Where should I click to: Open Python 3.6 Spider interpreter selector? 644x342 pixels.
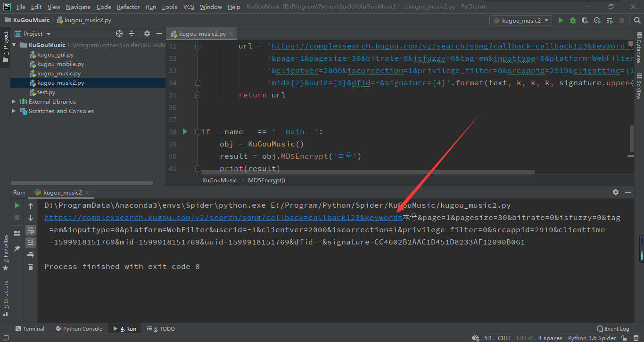coord(592,338)
